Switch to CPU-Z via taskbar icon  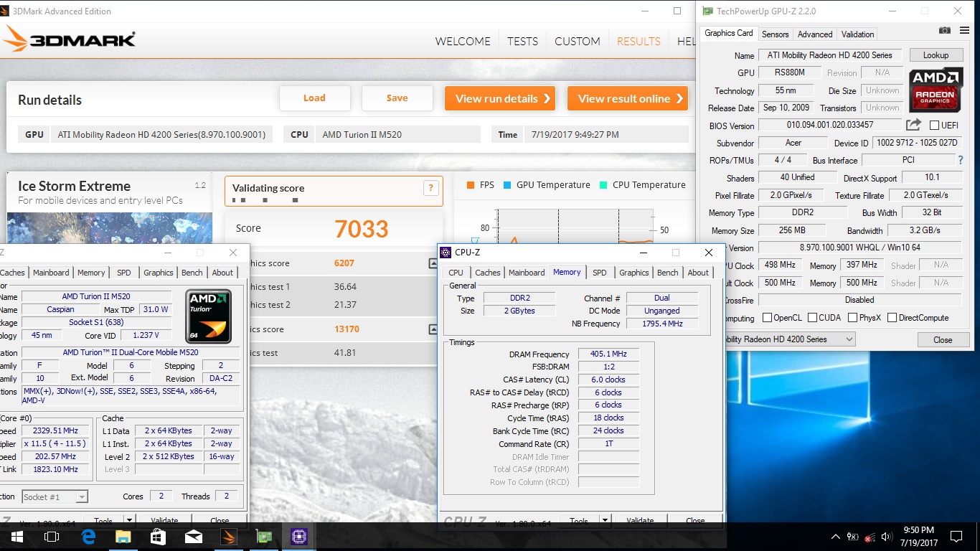pos(298,537)
